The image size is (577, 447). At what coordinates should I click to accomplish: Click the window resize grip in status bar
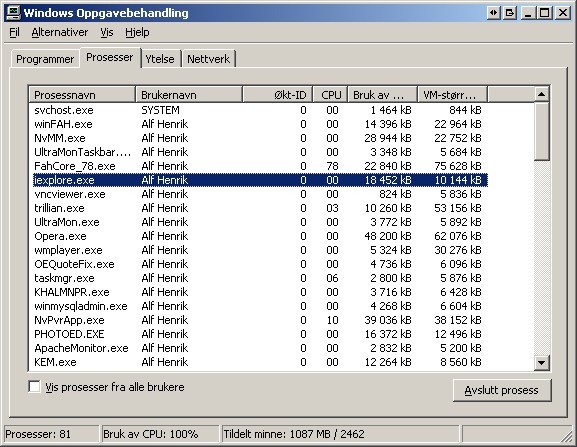click(x=567, y=437)
